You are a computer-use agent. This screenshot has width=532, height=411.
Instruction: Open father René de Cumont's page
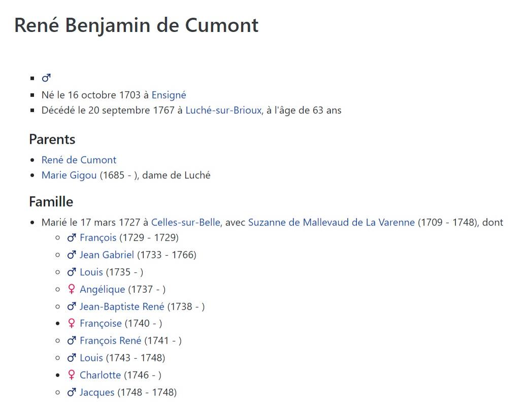79,160
